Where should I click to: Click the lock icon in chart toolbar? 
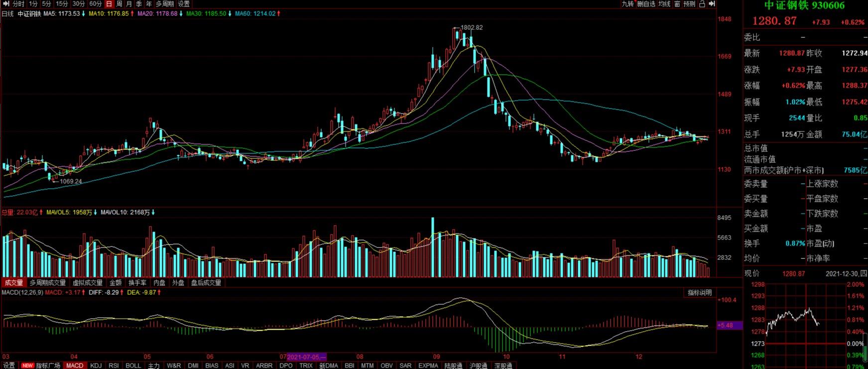pos(702,4)
